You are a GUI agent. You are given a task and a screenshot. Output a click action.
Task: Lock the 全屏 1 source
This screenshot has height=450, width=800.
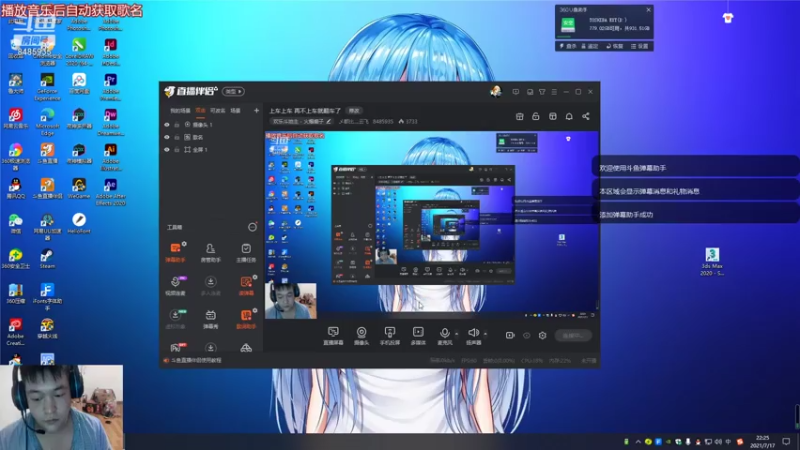177,149
